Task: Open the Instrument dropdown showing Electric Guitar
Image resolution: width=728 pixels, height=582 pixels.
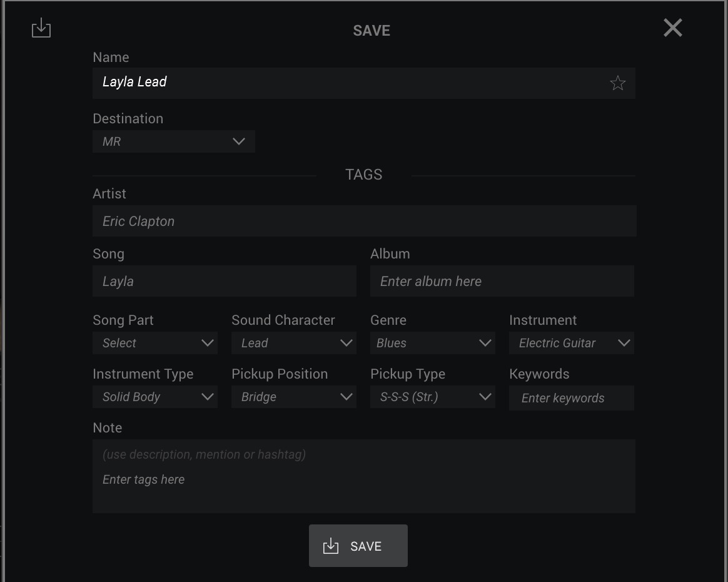Action: (572, 343)
